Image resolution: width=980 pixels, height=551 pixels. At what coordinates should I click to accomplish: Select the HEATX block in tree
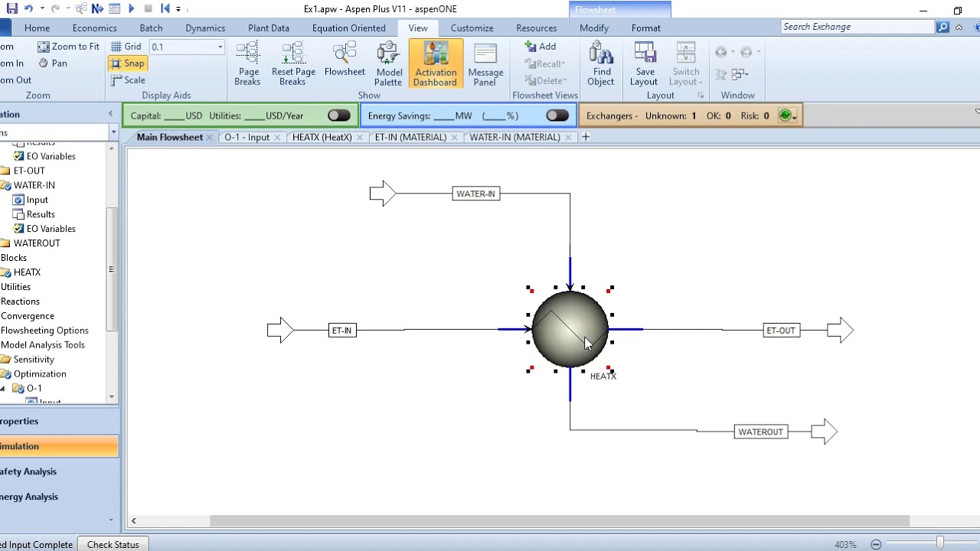[27, 272]
